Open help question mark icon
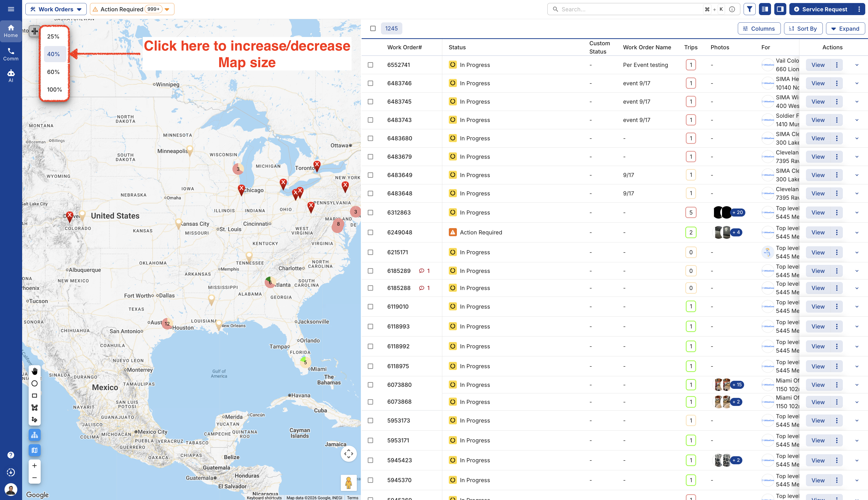 tap(11, 455)
